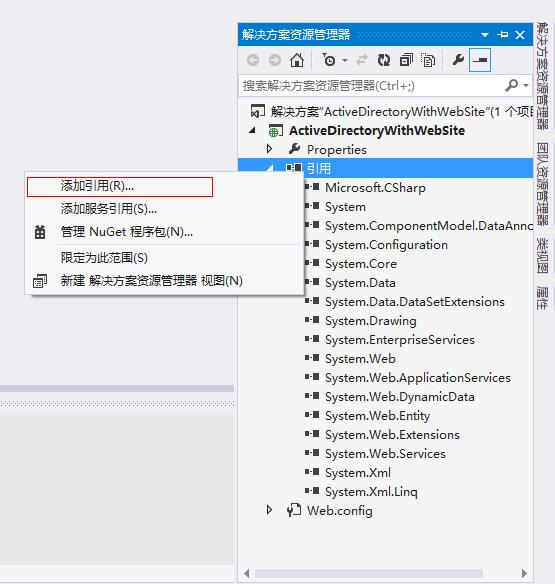Click the 新建 解决方案资源管理器 视图 icon entry
This screenshot has height=584, width=555.
pyautogui.click(x=152, y=281)
